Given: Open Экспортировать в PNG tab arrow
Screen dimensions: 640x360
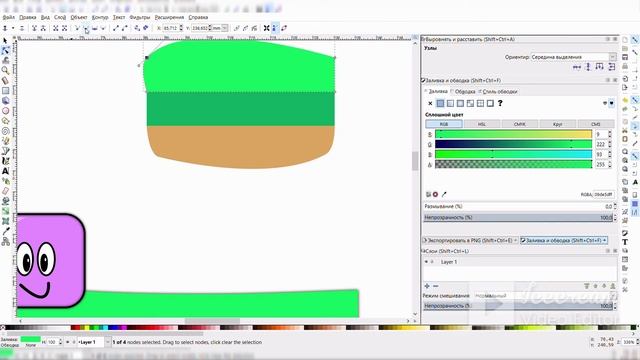Looking at the screenshot, I should click(516, 241).
